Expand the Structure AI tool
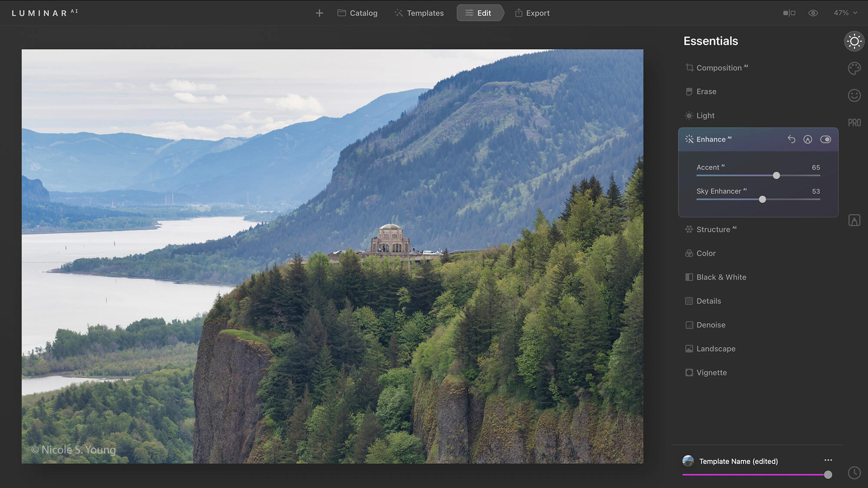Viewport: 868px width, 488px height. [x=713, y=229]
